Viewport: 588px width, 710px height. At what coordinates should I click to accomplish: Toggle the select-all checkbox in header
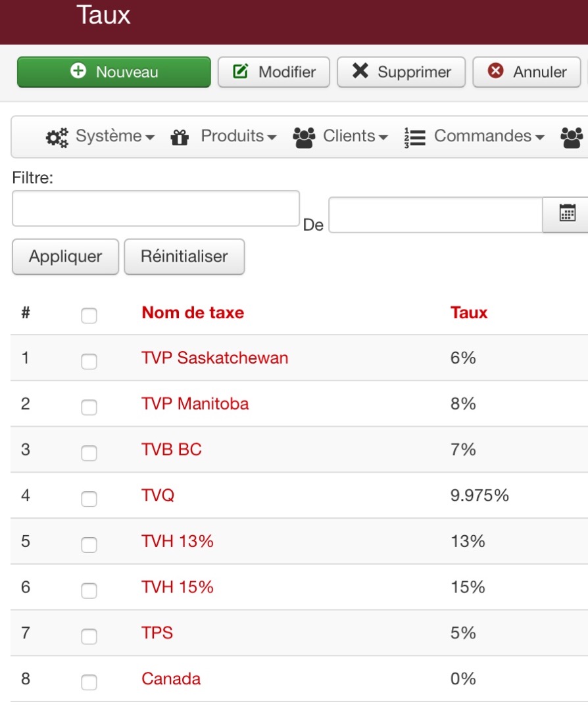pyautogui.click(x=89, y=316)
